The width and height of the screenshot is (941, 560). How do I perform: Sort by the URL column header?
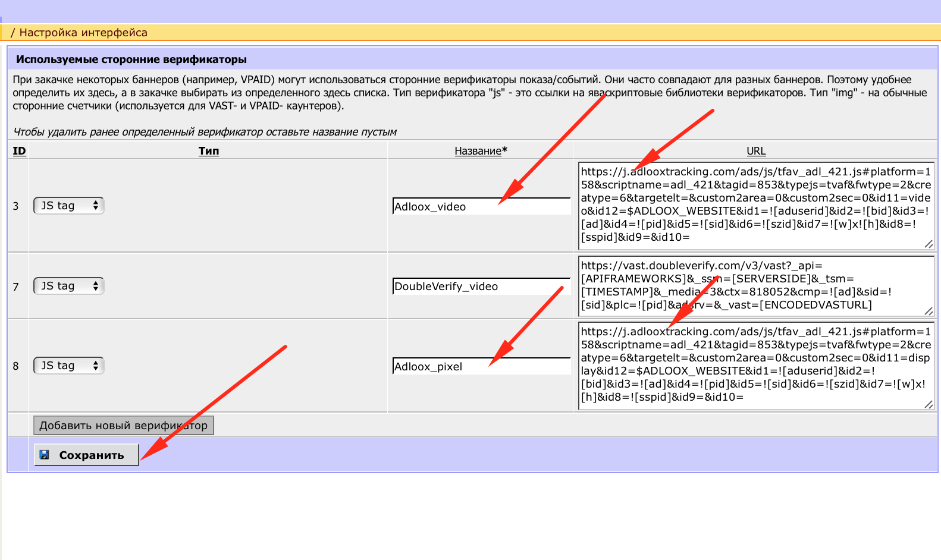click(756, 151)
